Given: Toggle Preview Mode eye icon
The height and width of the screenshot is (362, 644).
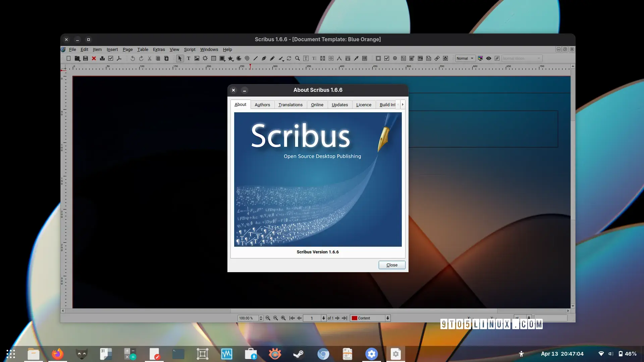Looking at the screenshot, I should (x=489, y=58).
